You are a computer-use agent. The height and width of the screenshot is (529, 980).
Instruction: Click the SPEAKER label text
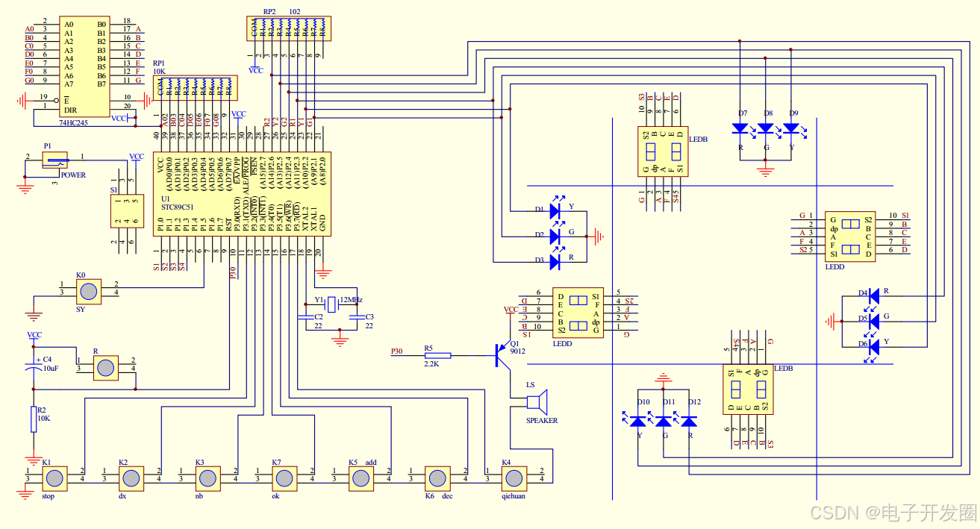pyautogui.click(x=542, y=420)
